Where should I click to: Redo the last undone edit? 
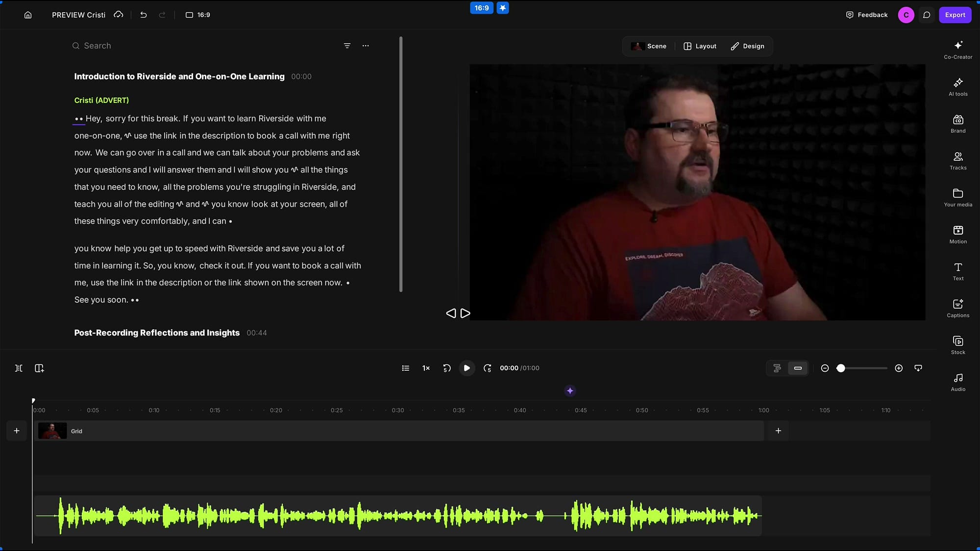pyautogui.click(x=162, y=15)
